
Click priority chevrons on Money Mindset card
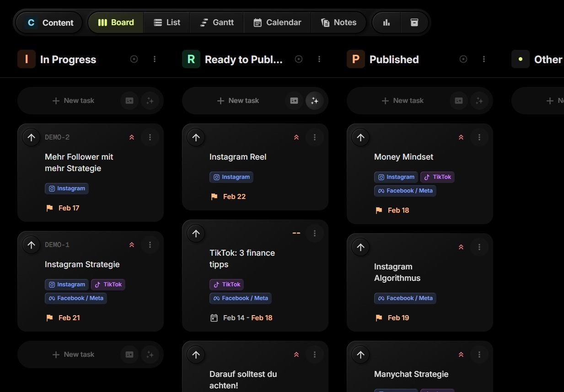[461, 137]
